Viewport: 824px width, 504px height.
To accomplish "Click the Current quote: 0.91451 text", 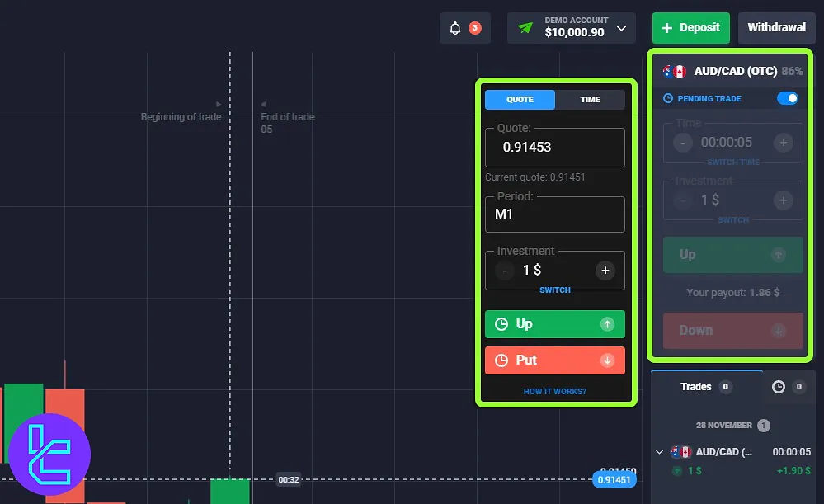I will [x=535, y=177].
